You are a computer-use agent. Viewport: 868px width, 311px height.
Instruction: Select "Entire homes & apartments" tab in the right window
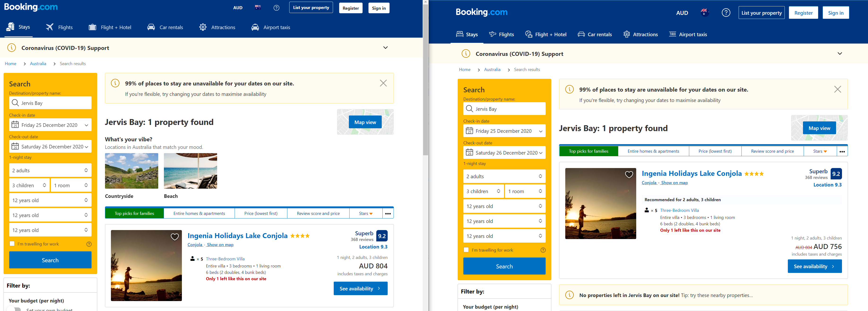[653, 151]
